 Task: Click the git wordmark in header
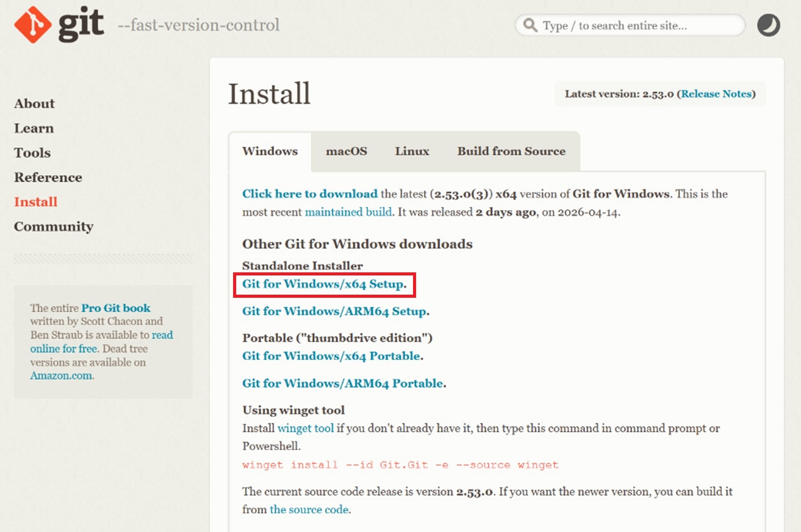81,25
